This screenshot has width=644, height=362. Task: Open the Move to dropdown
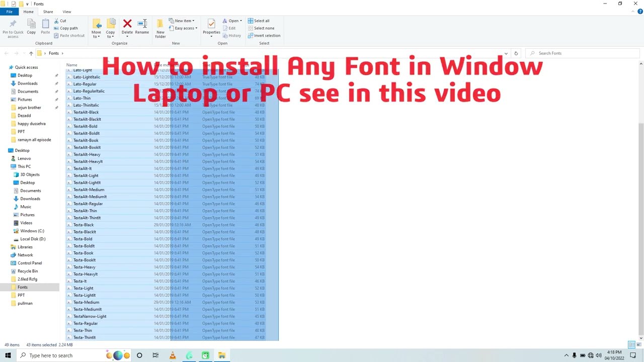pos(96,29)
